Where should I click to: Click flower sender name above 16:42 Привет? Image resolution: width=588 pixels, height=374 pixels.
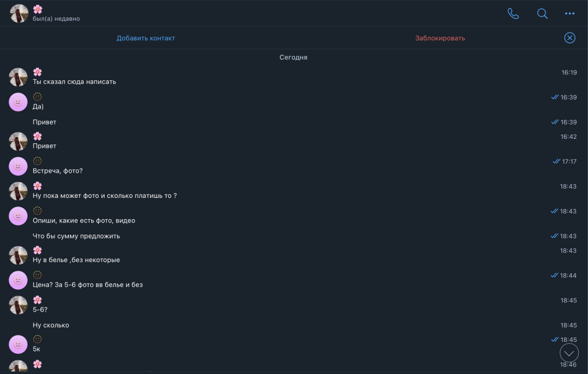[x=37, y=136]
